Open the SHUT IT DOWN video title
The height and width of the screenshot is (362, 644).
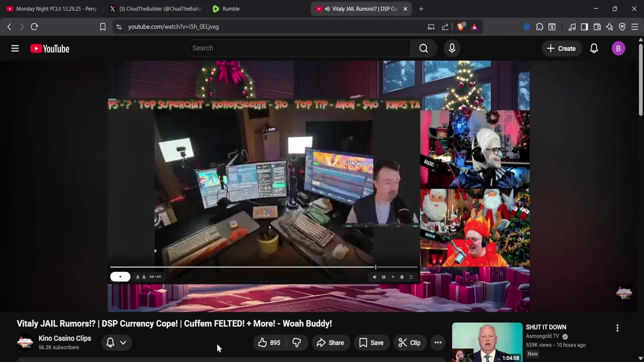[546, 327]
